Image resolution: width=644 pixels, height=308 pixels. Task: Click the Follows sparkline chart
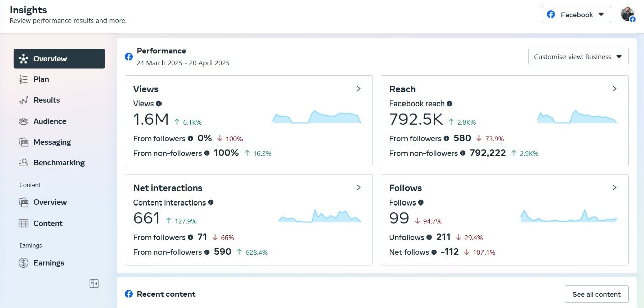click(x=569, y=216)
